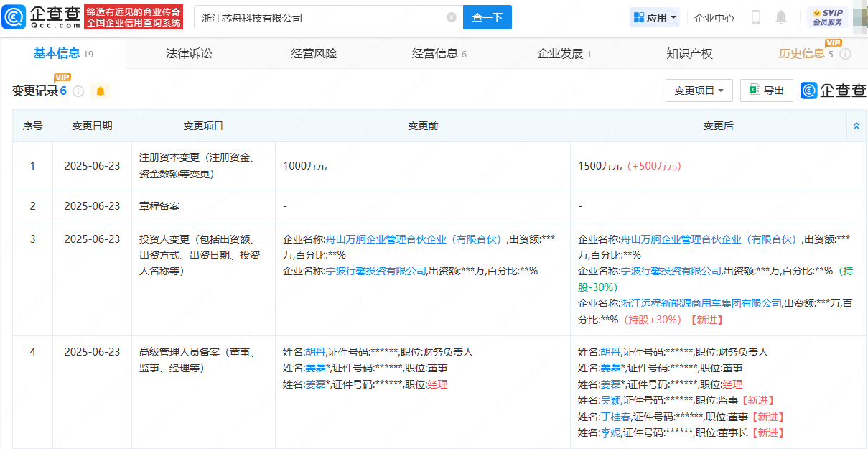Open the grey notification bell in the header
Image resolution: width=868 pixels, height=449 pixels.
click(781, 17)
